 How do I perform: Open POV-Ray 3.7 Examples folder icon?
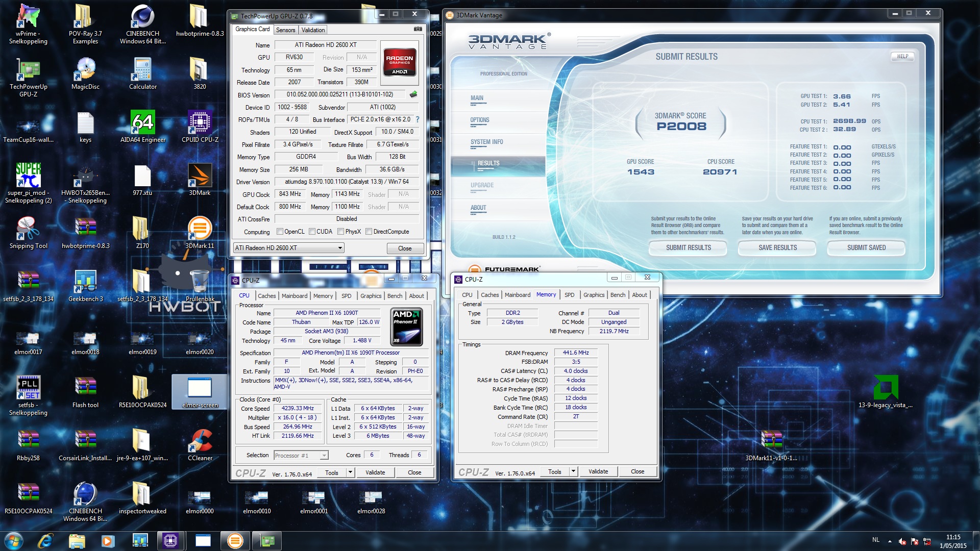(x=85, y=24)
